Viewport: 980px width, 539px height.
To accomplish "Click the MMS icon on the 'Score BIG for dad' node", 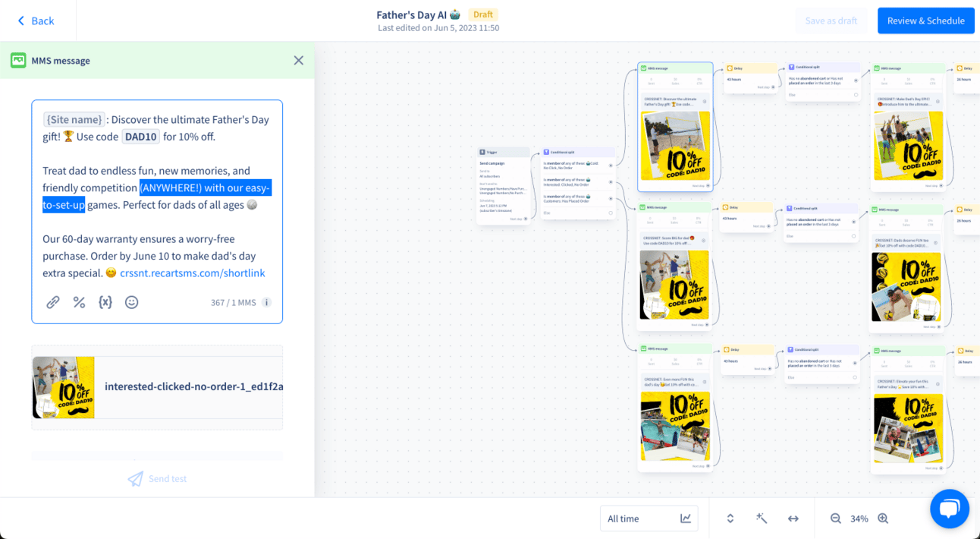I will (x=644, y=207).
